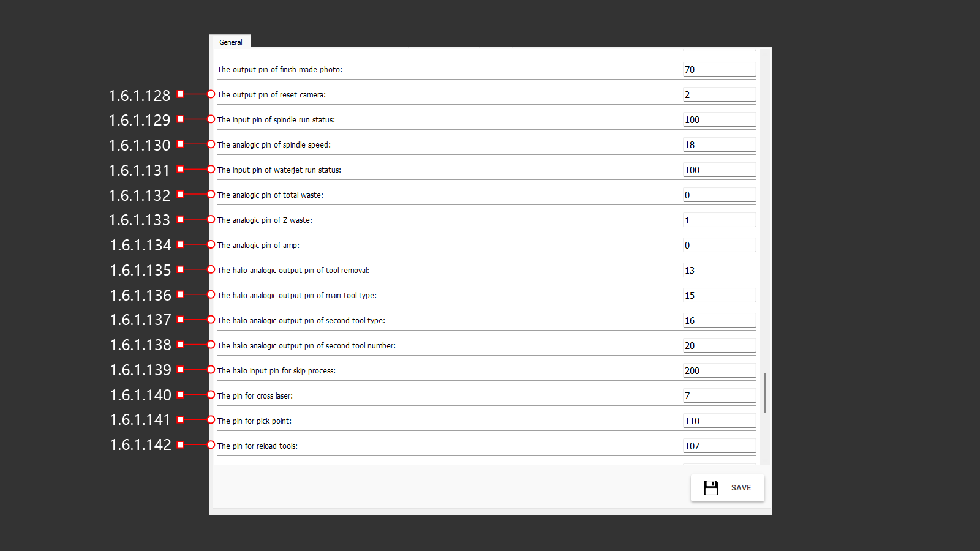Click the finish made photo pin field

pos(719,70)
